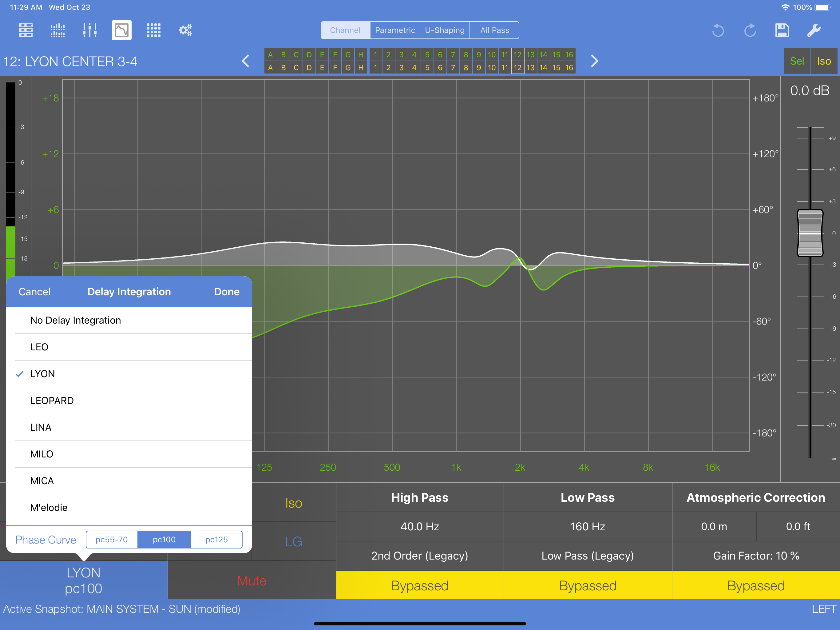Click the channel gain fader handle
Viewport: 840px width, 630px height.
point(810,233)
